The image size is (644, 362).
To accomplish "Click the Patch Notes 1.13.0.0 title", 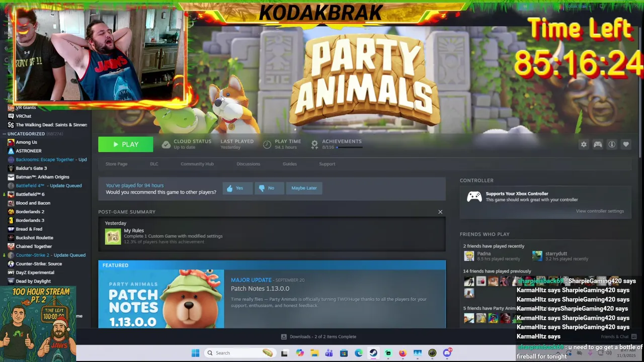I will click(260, 289).
